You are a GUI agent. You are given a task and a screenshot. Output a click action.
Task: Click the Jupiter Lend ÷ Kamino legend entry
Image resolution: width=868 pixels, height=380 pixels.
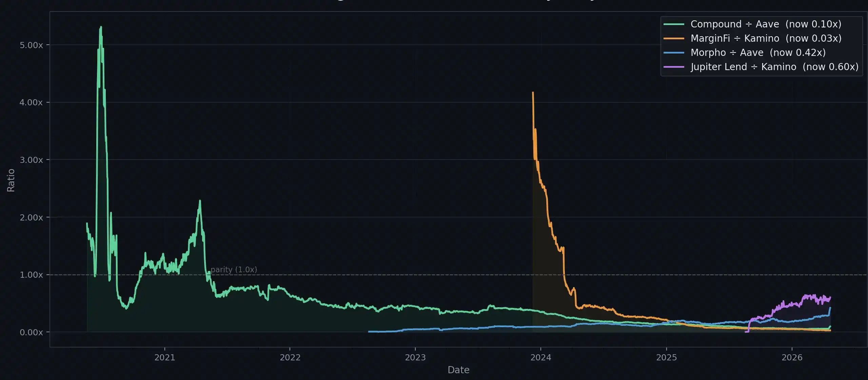click(774, 67)
